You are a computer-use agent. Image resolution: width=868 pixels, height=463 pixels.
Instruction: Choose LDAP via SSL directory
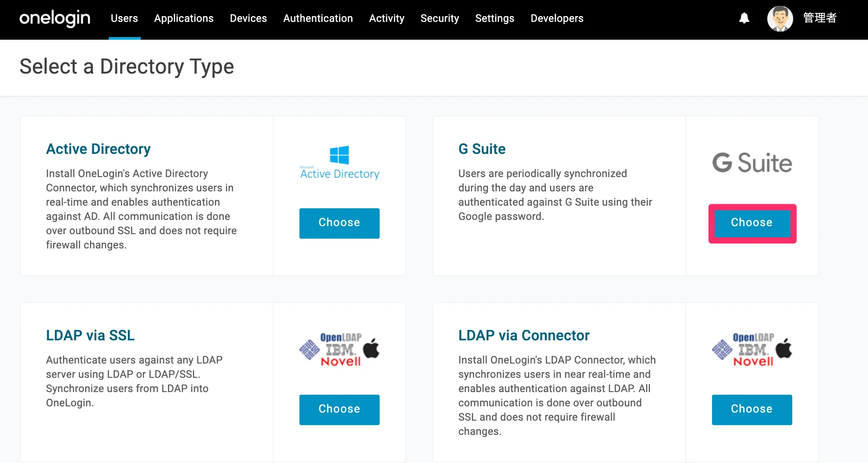tap(340, 409)
